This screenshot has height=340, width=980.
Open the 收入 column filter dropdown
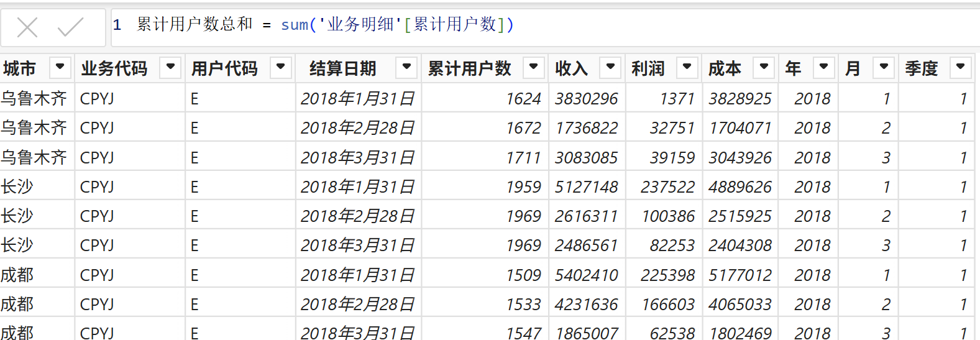(x=610, y=67)
